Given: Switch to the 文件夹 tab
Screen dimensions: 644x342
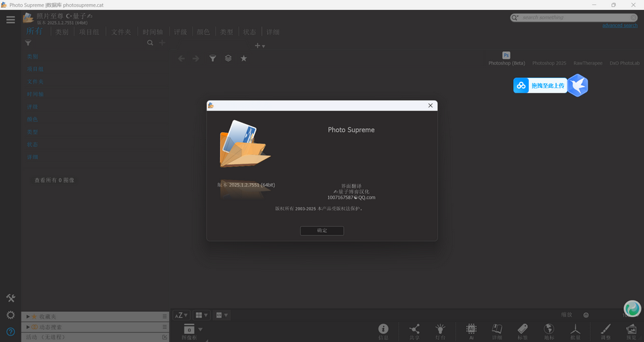Looking at the screenshot, I should coord(121,32).
